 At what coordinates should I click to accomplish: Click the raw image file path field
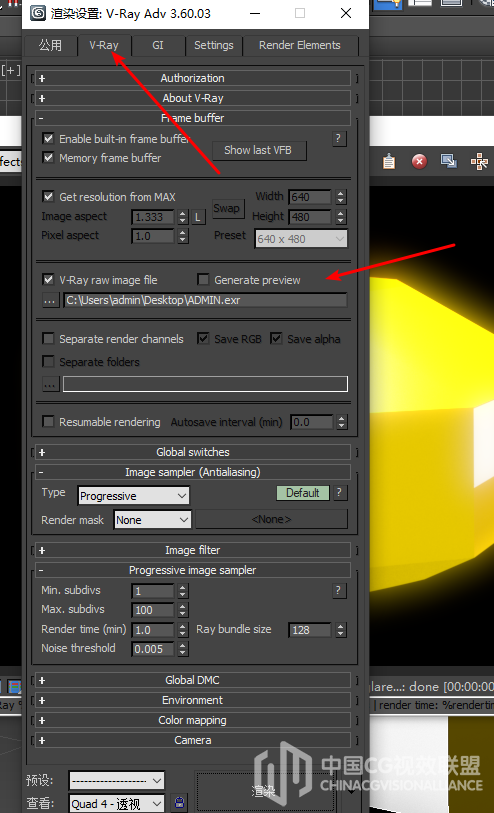[205, 300]
